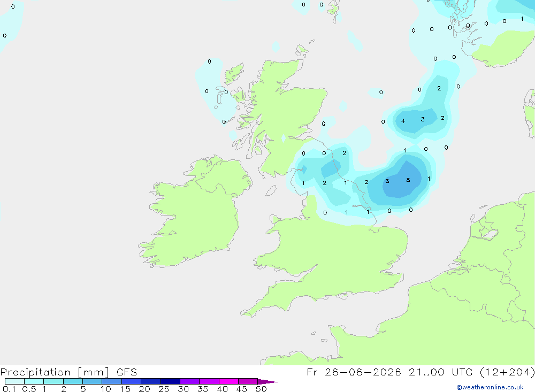Screen dimensions: 535x392
Task: Choose the 20–25 mm dark blue swatch
Action: click(x=151, y=381)
